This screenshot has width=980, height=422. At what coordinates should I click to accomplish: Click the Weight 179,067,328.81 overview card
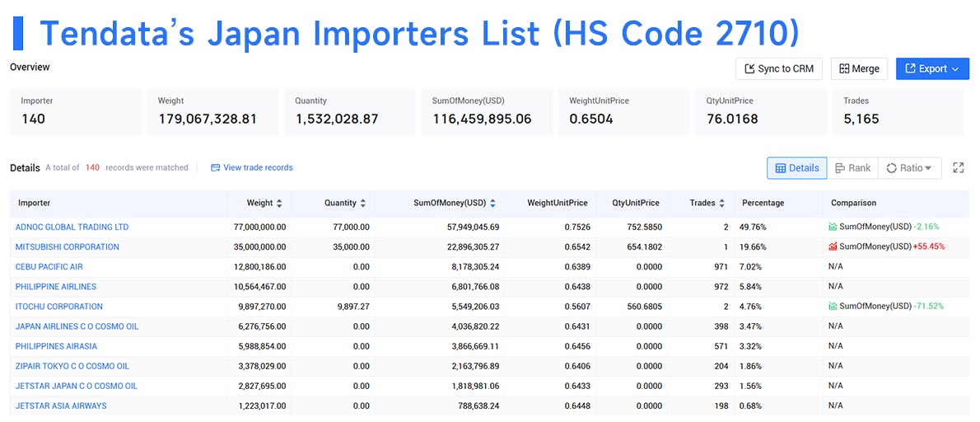pos(212,112)
